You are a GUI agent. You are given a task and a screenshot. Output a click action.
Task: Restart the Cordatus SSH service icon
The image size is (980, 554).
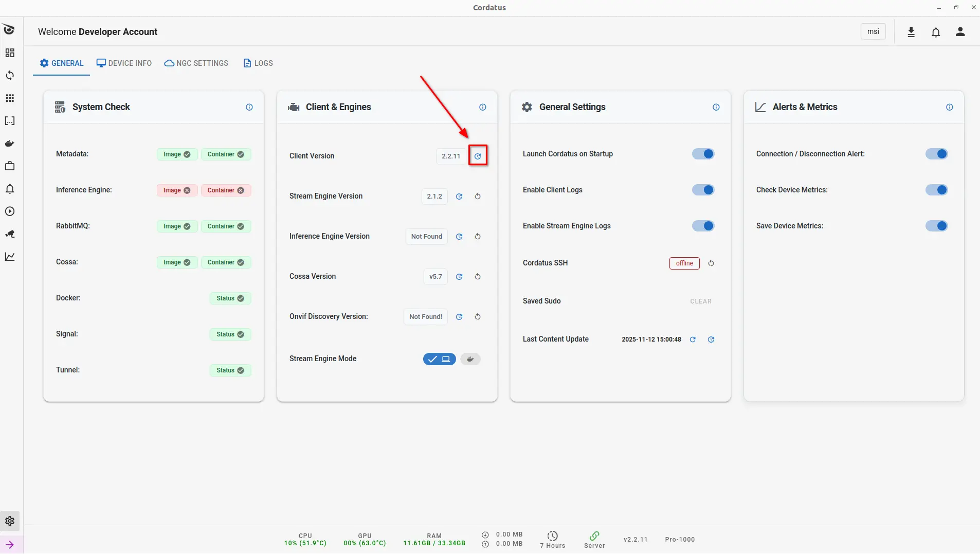pos(711,263)
